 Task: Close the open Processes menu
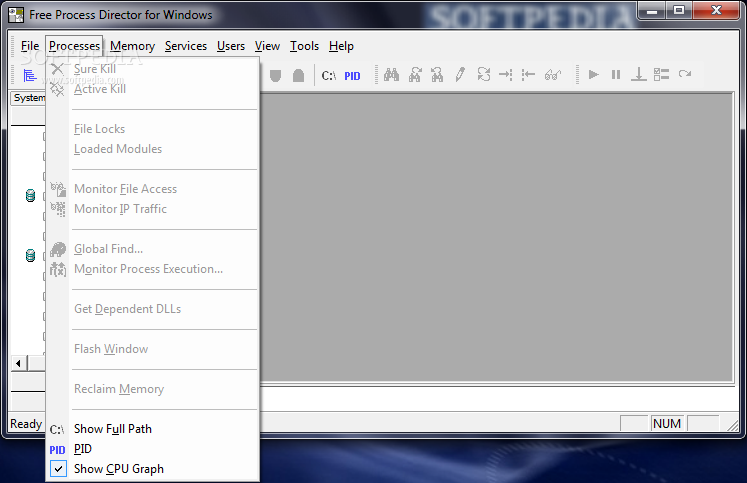[74, 46]
